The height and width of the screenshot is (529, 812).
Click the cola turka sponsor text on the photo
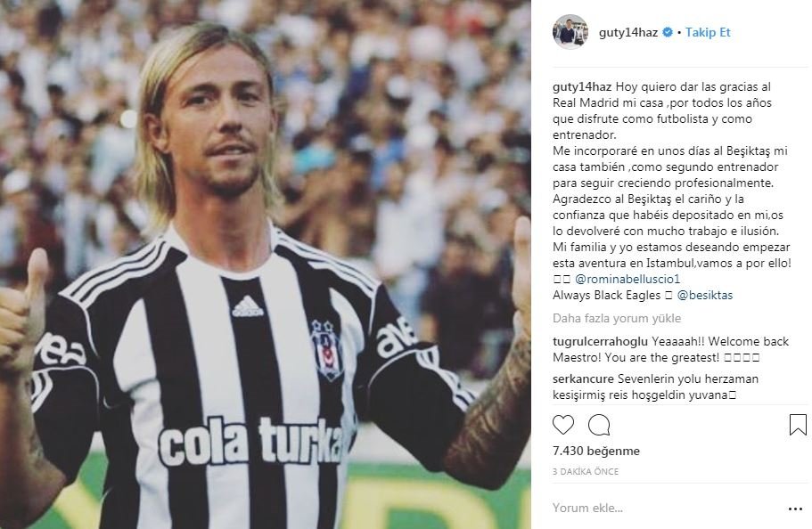click(x=252, y=441)
